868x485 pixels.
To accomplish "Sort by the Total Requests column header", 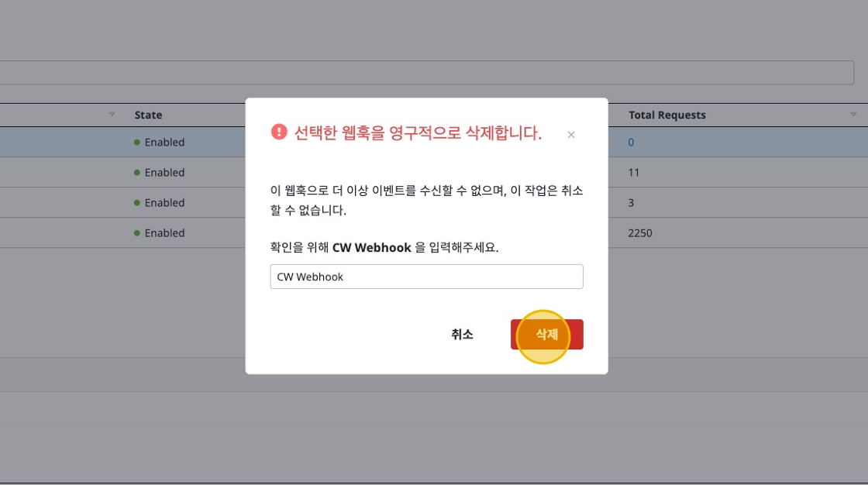I will (666, 115).
